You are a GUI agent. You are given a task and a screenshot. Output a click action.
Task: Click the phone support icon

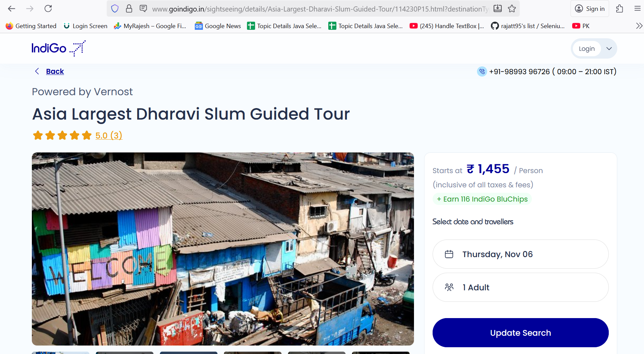pyautogui.click(x=482, y=71)
